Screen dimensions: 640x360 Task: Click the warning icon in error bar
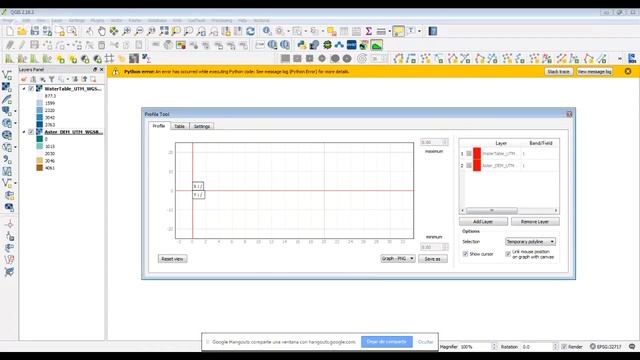116,72
